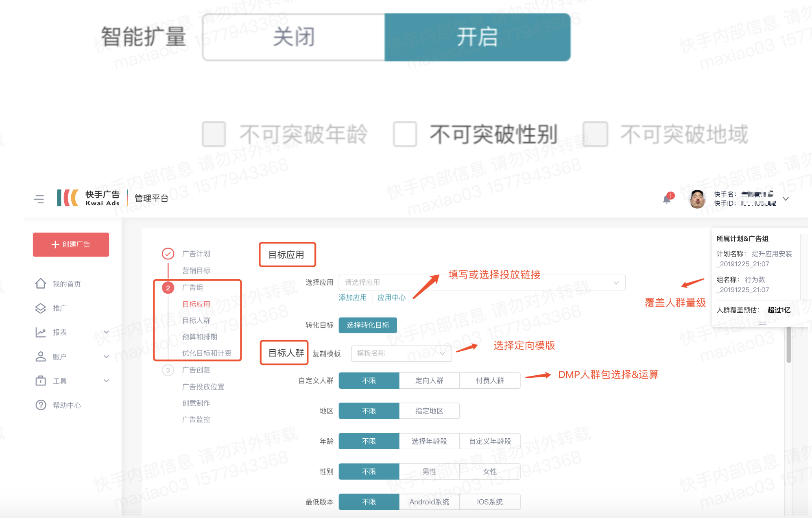Click the 应用中心 link
Image resolution: width=812 pixels, height=518 pixels.
(x=391, y=298)
